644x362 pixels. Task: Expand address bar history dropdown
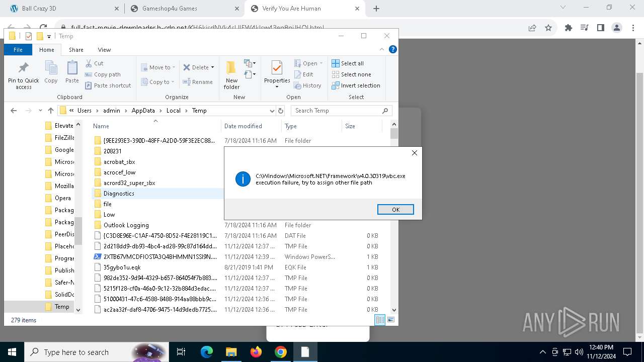[272, 111]
